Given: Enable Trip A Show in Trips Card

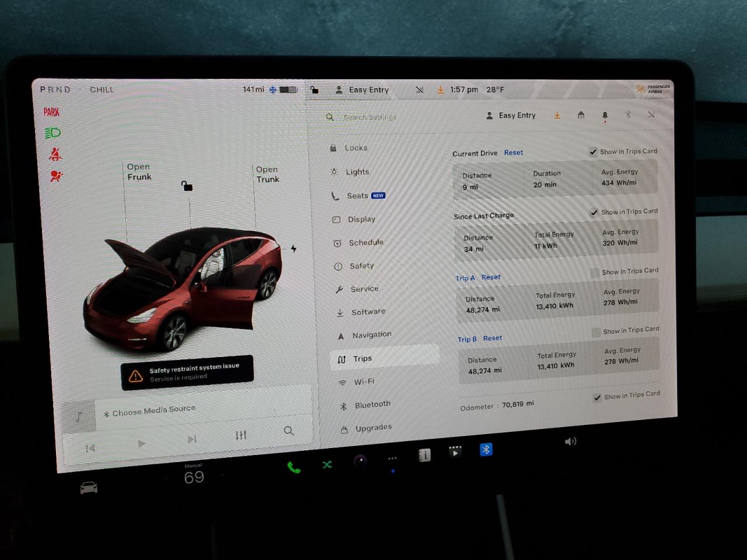Looking at the screenshot, I should (x=595, y=272).
